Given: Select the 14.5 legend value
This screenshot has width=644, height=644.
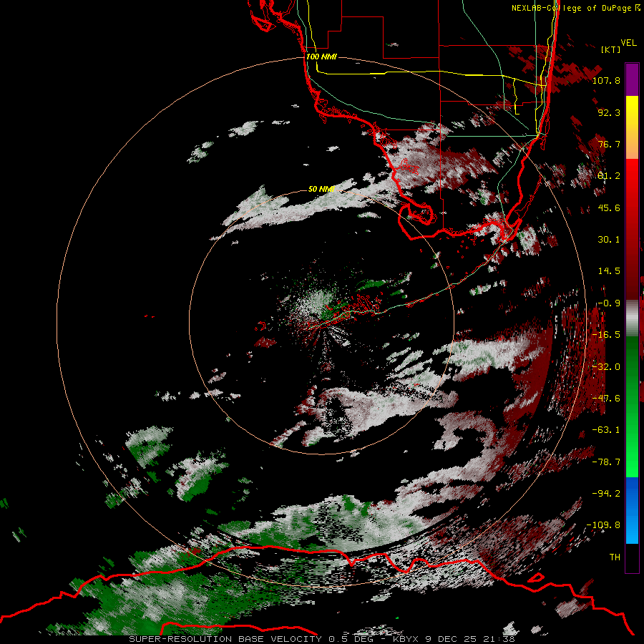Looking at the screenshot, I should pos(609,271).
